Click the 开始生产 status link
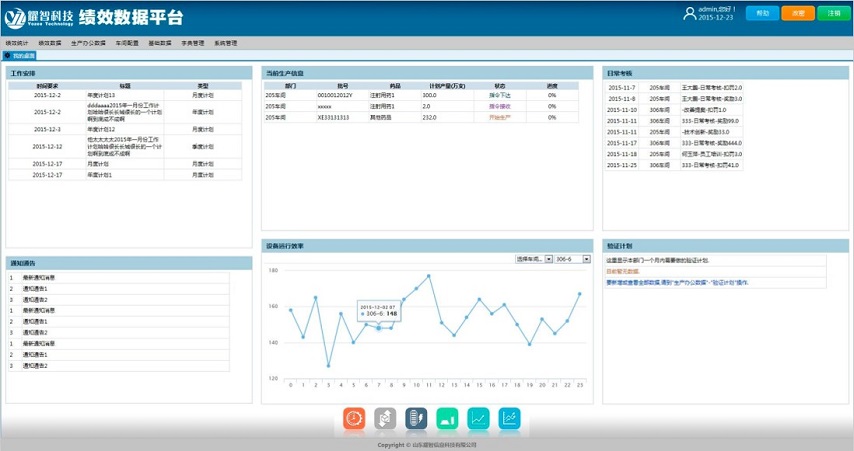Image resolution: width=854 pixels, height=451 pixels. pyautogui.click(x=499, y=117)
